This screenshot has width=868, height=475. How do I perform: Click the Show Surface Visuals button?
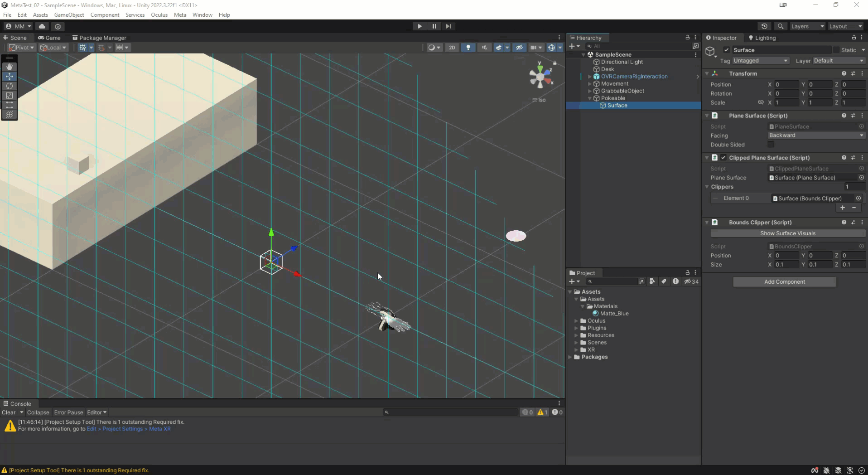[x=787, y=233]
